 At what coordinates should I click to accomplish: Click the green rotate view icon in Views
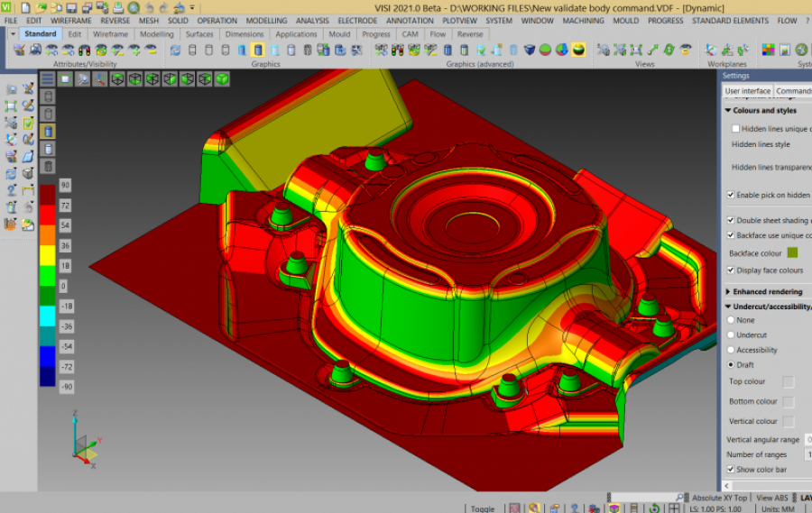(669, 50)
